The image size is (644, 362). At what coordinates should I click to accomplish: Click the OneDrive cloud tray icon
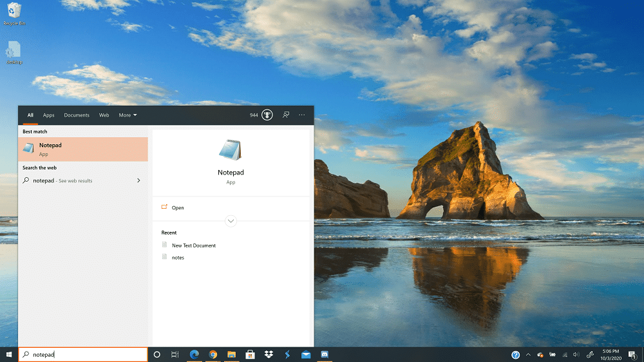coord(540,355)
